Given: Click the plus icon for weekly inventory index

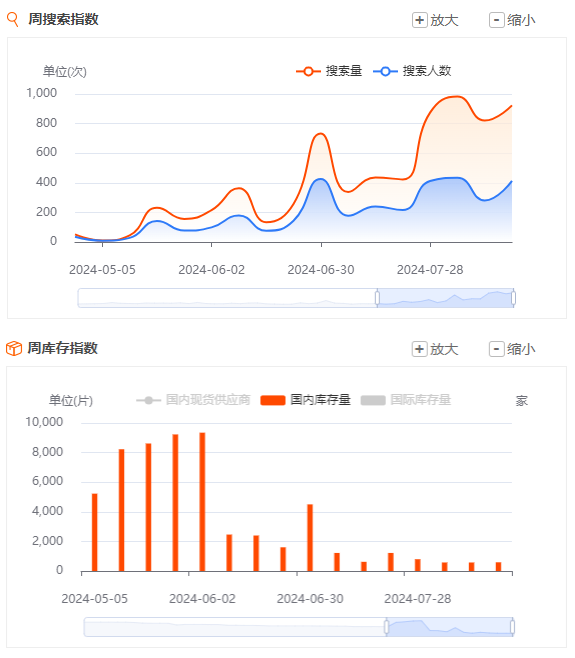Looking at the screenshot, I should click(x=419, y=349).
